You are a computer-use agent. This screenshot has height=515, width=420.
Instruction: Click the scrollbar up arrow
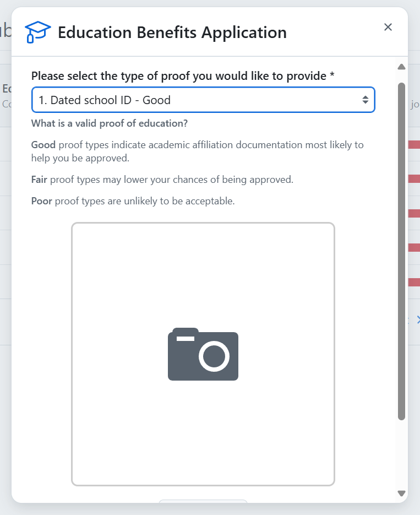coord(401,67)
